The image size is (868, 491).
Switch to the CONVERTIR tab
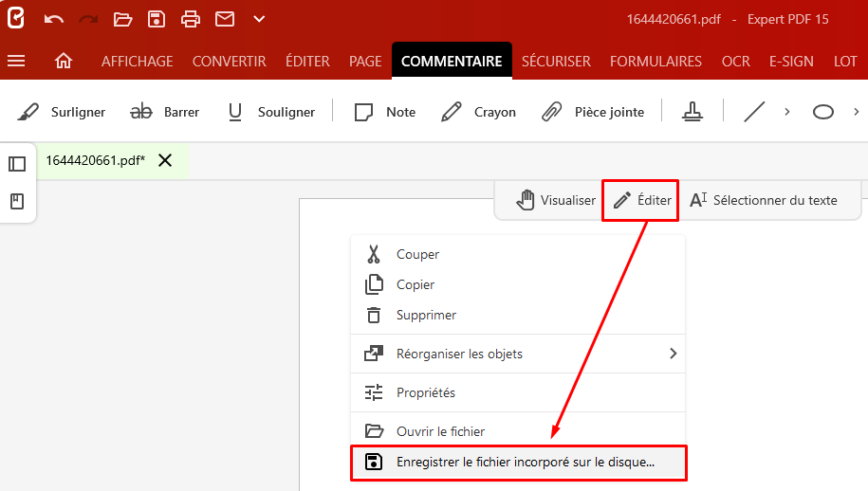pyautogui.click(x=230, y=62)
